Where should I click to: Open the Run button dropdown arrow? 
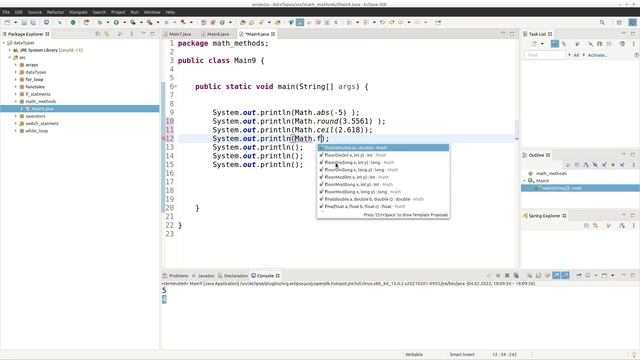124,22
